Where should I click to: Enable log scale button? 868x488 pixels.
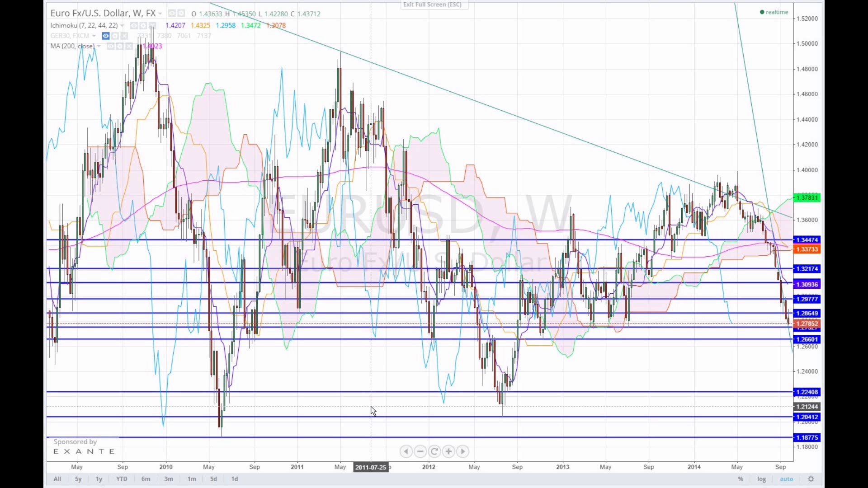pos(762,479)
